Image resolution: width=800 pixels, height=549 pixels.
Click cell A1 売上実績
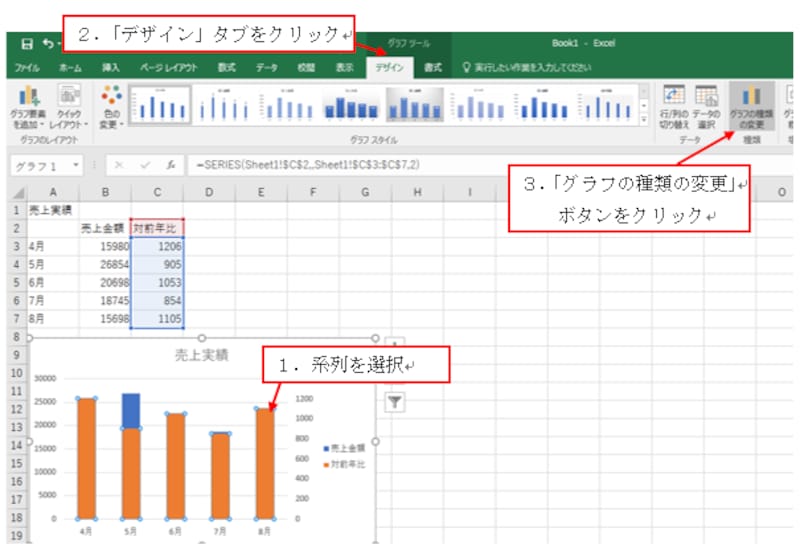(53, 210)
